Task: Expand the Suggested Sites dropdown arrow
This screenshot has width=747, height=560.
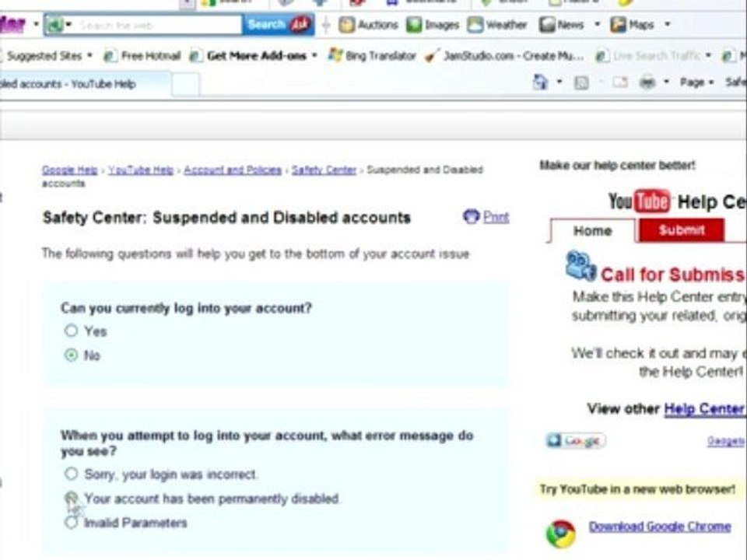Action: pyautogui.click(x=89, y=56)
